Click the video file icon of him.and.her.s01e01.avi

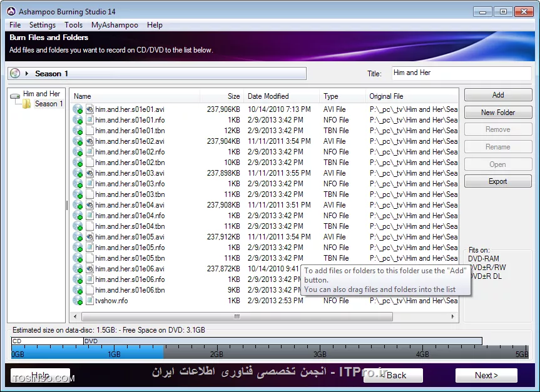pos(89,109)
